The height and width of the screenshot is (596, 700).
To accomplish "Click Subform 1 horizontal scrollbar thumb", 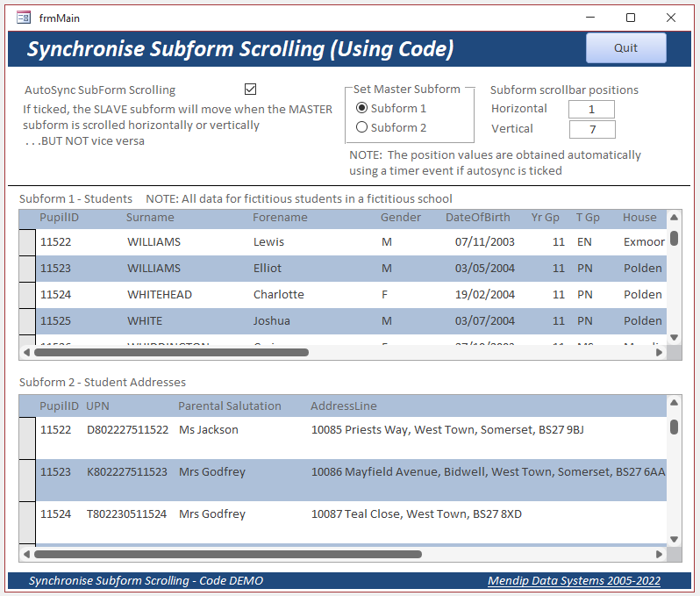I will 171,352.
